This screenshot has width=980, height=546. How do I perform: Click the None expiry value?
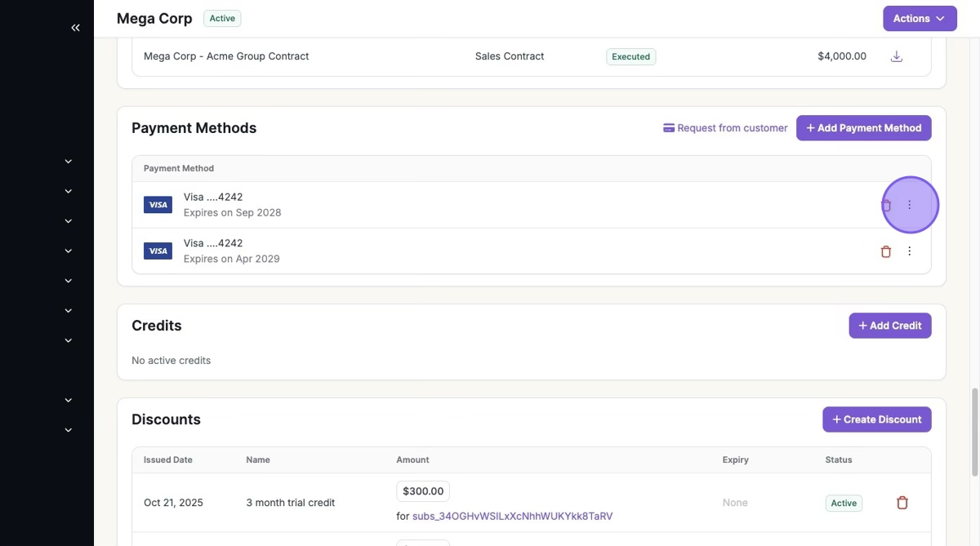(735, 503)
